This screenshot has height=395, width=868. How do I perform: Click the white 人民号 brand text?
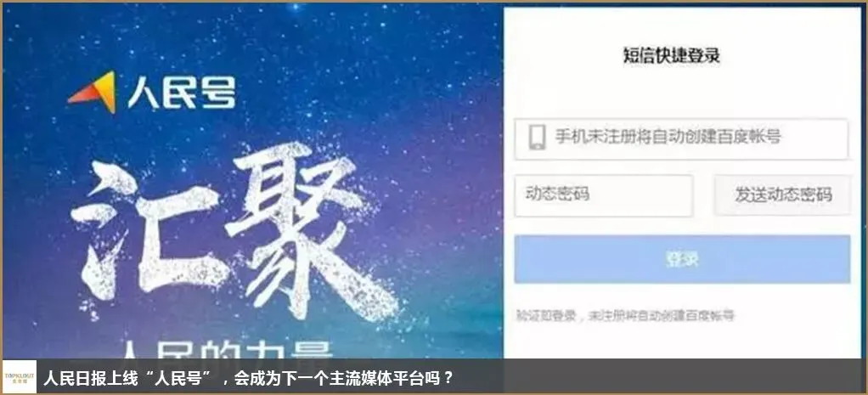click(182, 93)
